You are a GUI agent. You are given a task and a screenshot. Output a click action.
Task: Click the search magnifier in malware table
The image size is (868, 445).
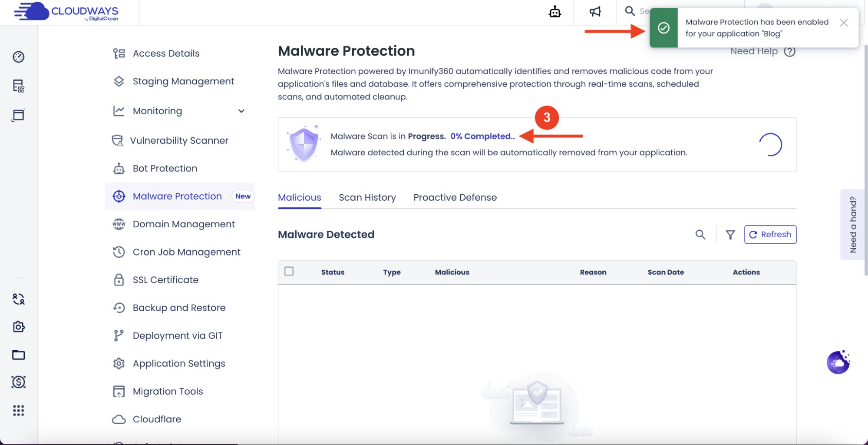point(700,235)
